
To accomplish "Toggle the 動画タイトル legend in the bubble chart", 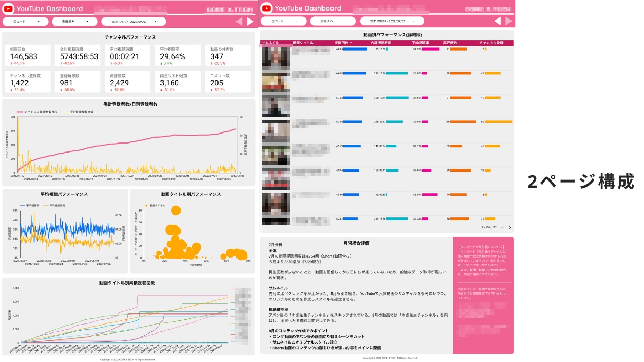I will pos(155,205).
